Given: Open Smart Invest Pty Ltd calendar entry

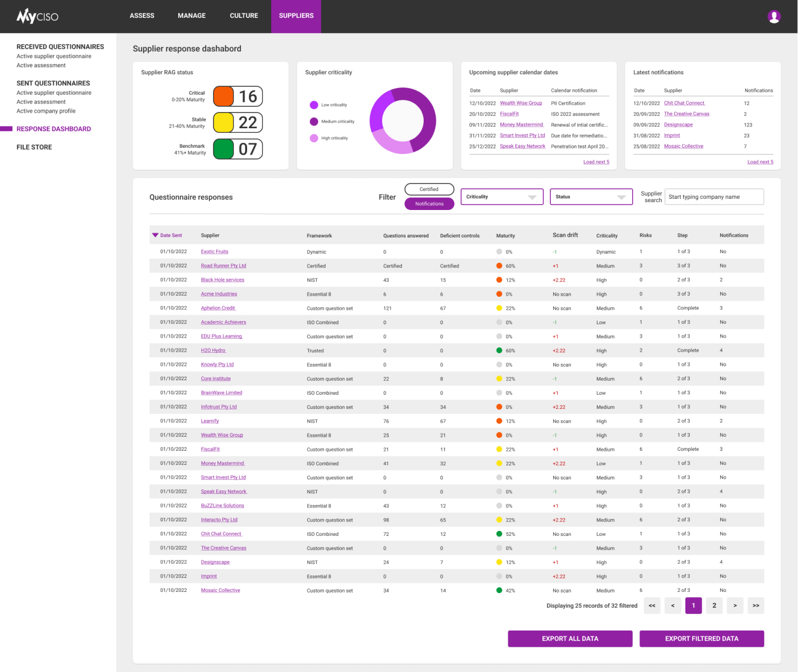Looking at the screenshot, I should [522, 136].
